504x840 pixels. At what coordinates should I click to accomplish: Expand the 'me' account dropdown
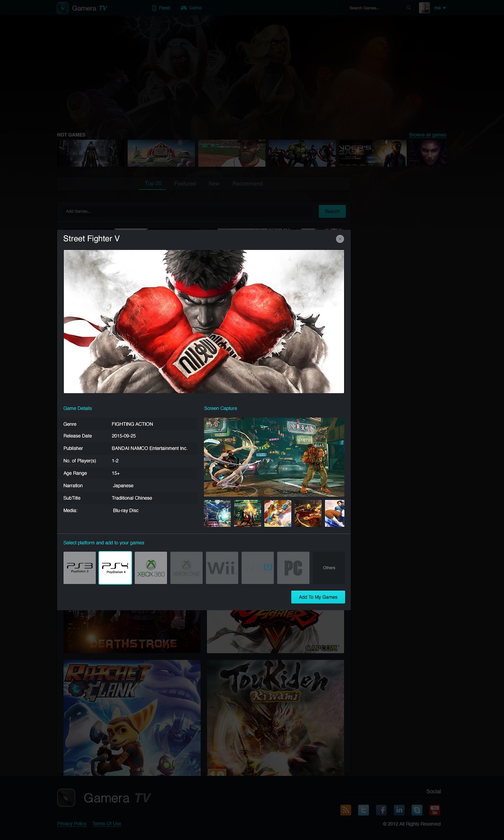pos(440,8)
